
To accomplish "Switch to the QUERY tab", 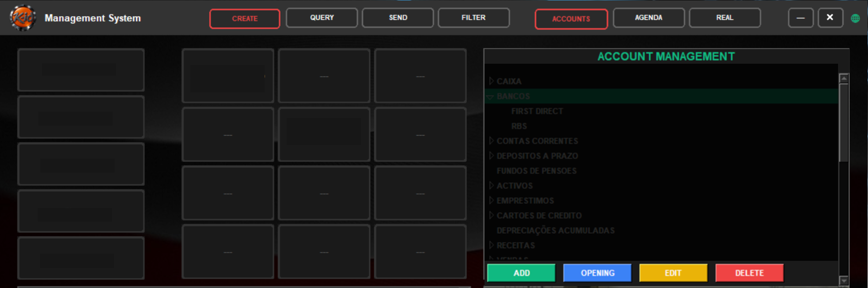I will point(322,18).
